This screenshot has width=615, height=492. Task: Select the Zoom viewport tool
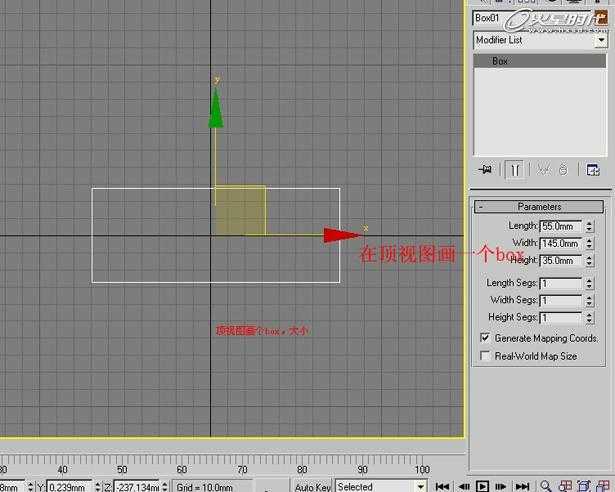(546, 487)
